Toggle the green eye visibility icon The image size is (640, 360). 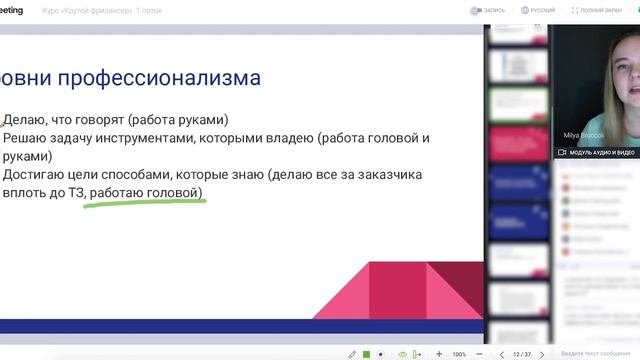coord(402,354)
